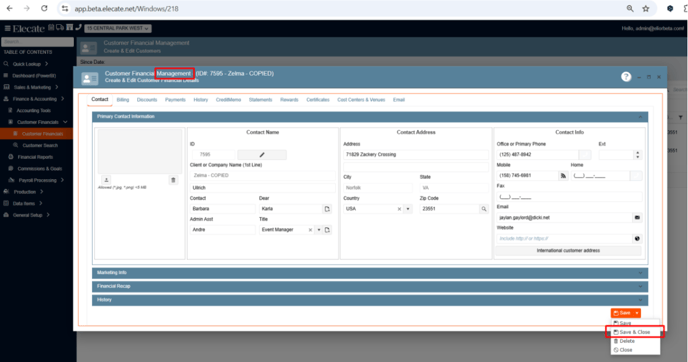The height and width of the screenshot is (362, 688).
Task: Clear the Country USA selection
Action: pyautogui.click(x=399, y=209)
